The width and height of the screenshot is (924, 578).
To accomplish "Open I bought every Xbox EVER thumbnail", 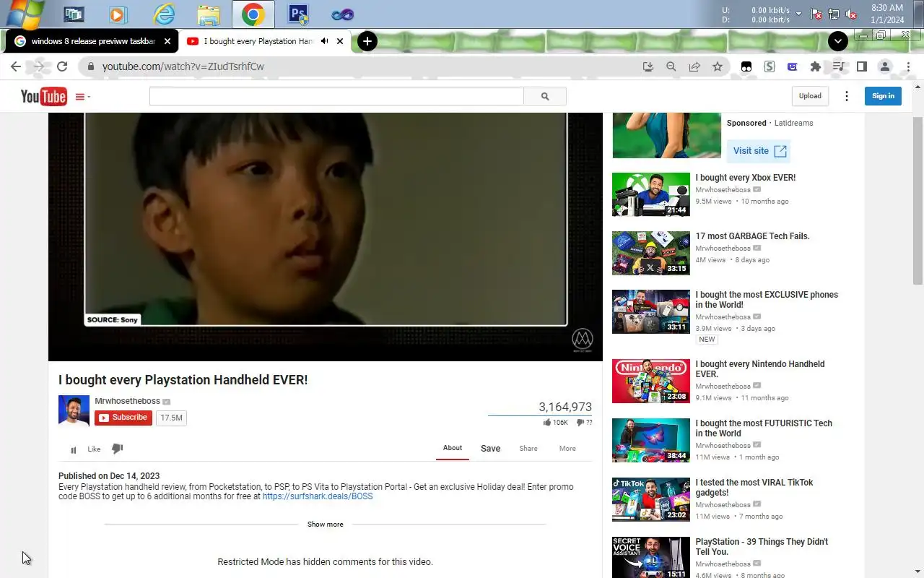I will (x=651, y=194).
